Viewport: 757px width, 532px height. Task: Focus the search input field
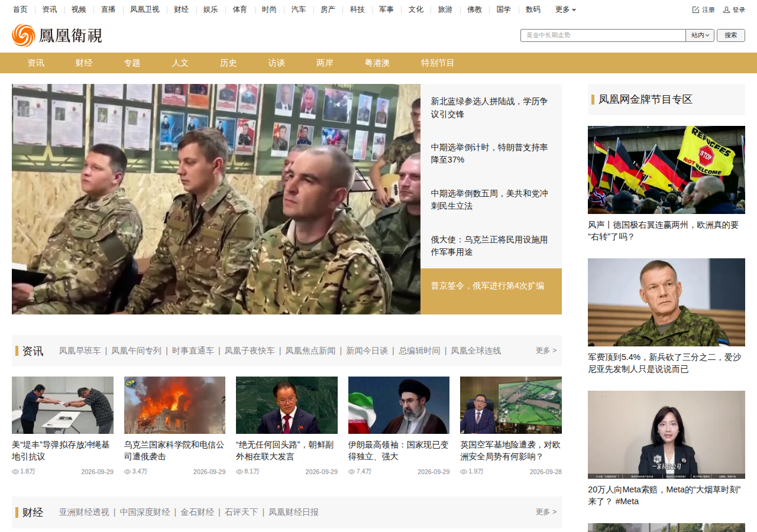(x=603, y=35)
